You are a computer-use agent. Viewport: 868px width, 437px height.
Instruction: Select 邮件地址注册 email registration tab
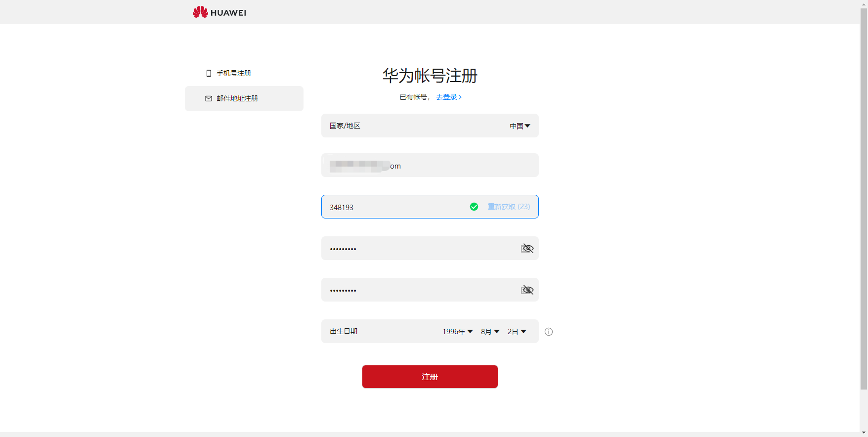coord(244,98)
